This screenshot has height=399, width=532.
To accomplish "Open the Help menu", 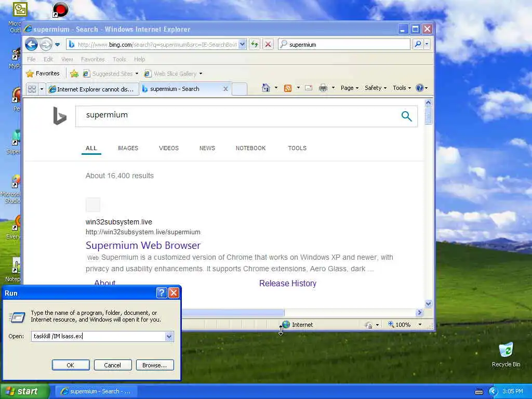I will pyautogui.click(x=139, y=59).
